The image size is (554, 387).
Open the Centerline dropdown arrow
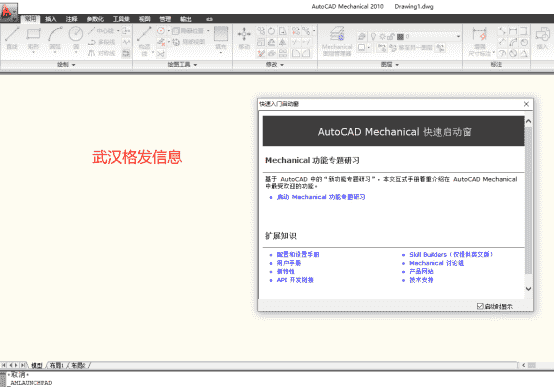(x=118, y=31)
